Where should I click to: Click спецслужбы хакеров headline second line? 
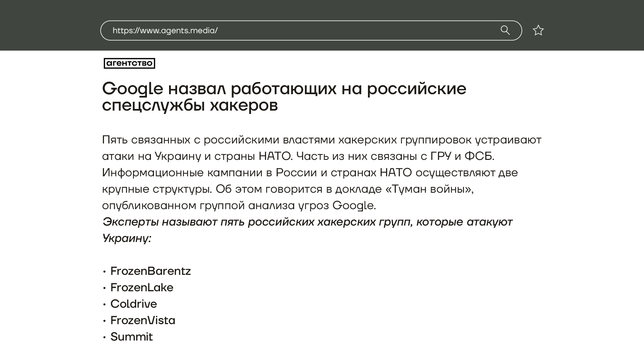pos(190,105)
